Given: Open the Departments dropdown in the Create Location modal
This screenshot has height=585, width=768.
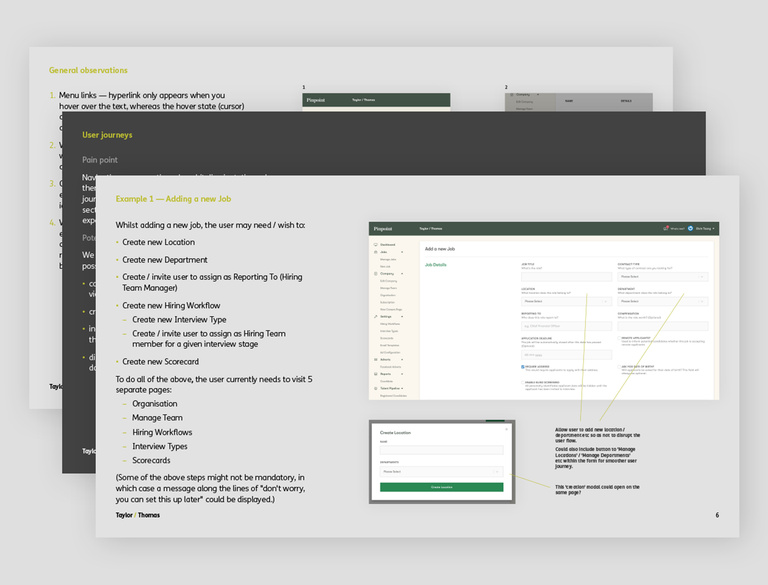Looking at the screenshot, I should 441,472.
